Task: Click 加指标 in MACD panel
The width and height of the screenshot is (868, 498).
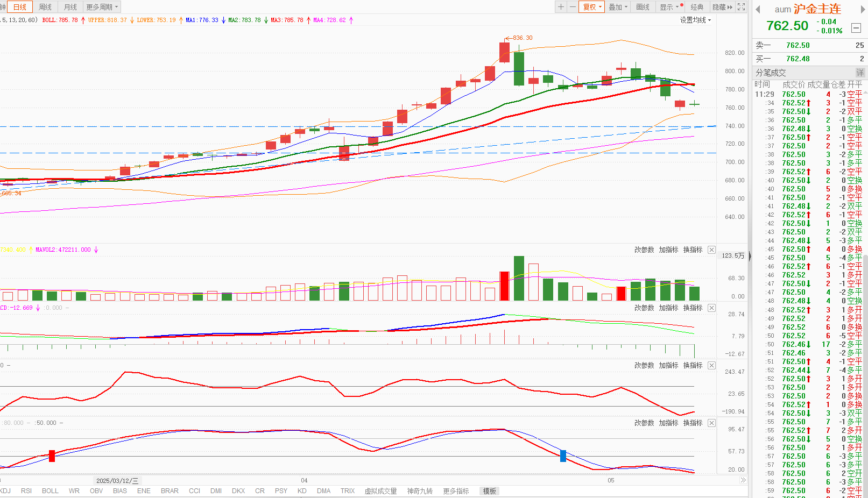Action: coord(668,308)
